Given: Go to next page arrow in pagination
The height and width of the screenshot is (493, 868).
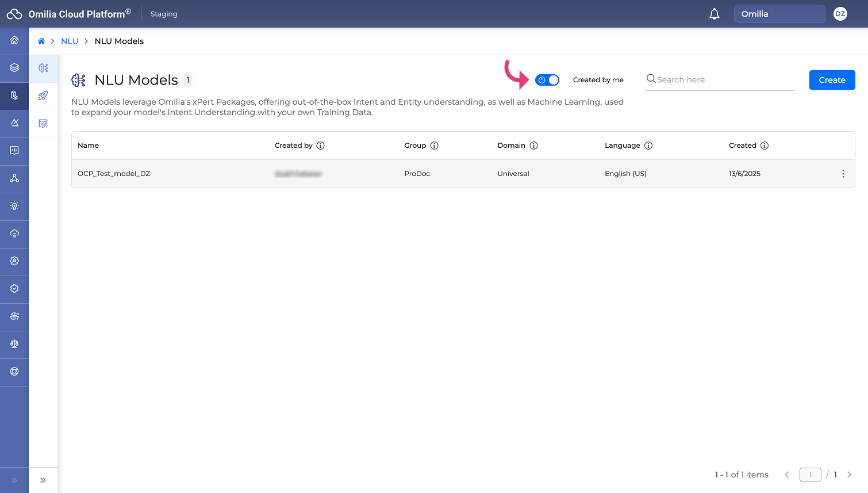Looking at the screenshot, I should 849,475.
